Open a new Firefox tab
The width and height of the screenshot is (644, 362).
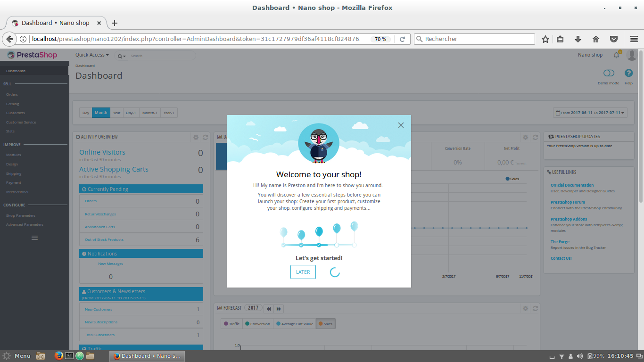[x=114, y=23]
